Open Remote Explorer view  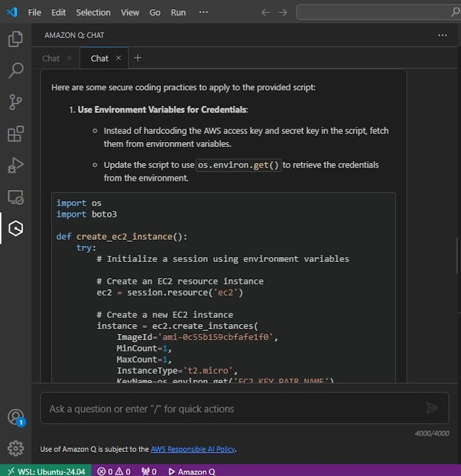(x=15, y=197)
